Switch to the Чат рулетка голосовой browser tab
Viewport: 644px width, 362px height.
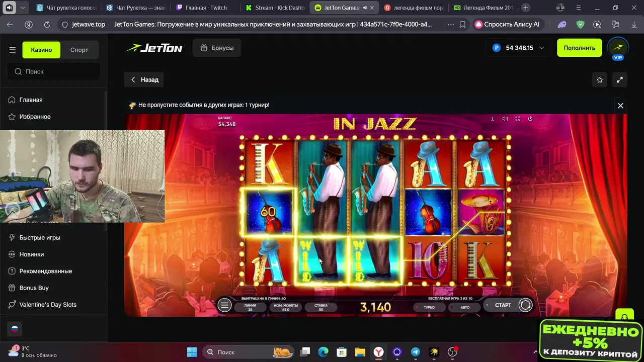tap(65, 8)
